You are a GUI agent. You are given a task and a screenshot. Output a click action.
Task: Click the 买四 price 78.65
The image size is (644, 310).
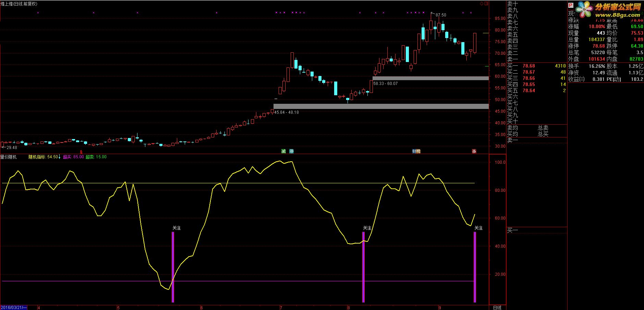(529, 84)
